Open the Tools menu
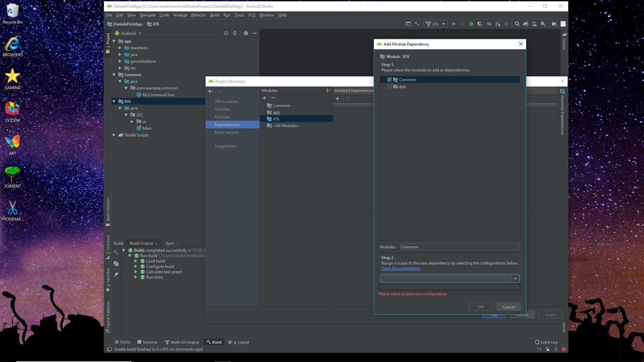Screen dimensions: 644x362 pos(239,15)
